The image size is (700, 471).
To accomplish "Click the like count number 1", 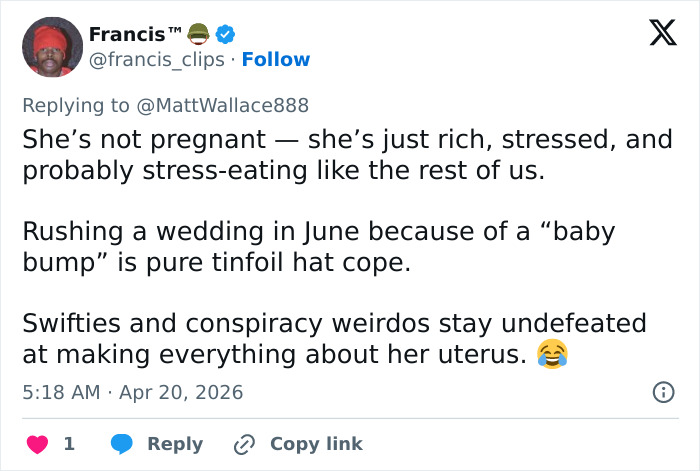I will (x=69, y=443).
